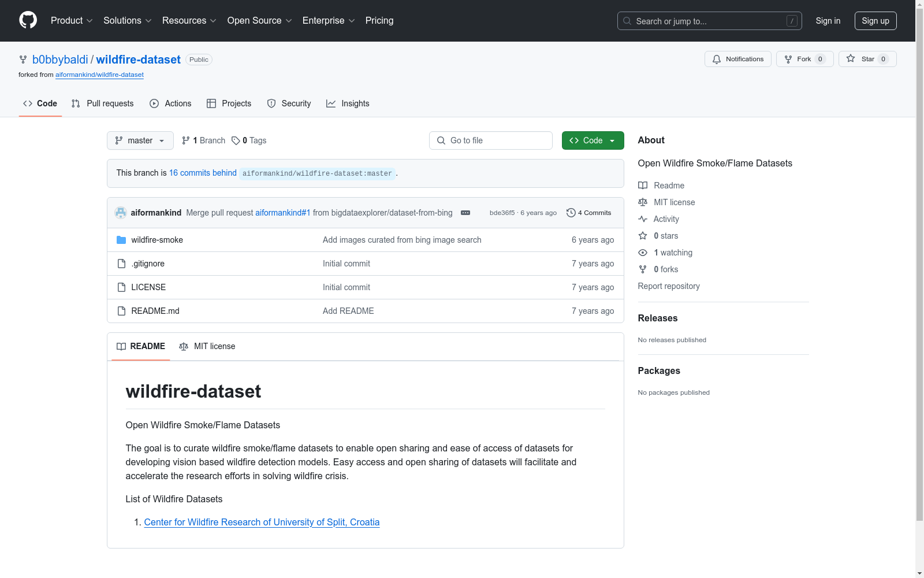This screenshot has width=924, height=578.
Task: Click the Initial commit message for LICENSE
Action: 346,287
